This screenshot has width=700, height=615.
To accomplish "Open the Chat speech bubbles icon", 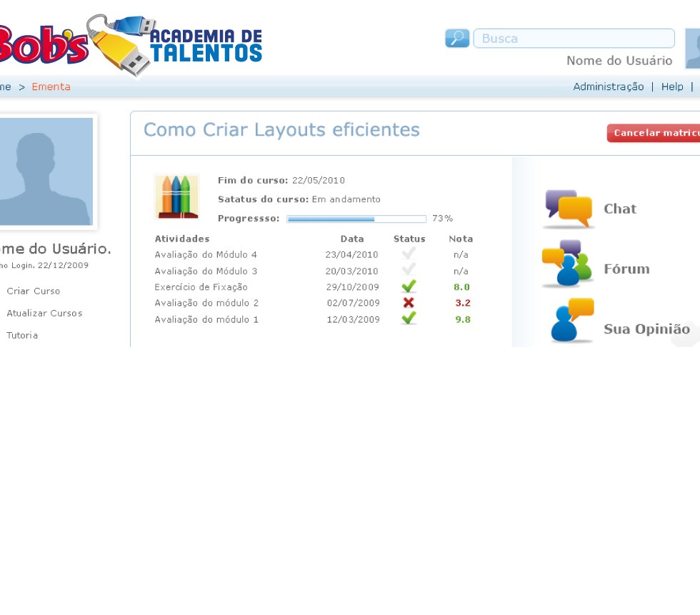I will pyautogui.click(x=569, y=209).
